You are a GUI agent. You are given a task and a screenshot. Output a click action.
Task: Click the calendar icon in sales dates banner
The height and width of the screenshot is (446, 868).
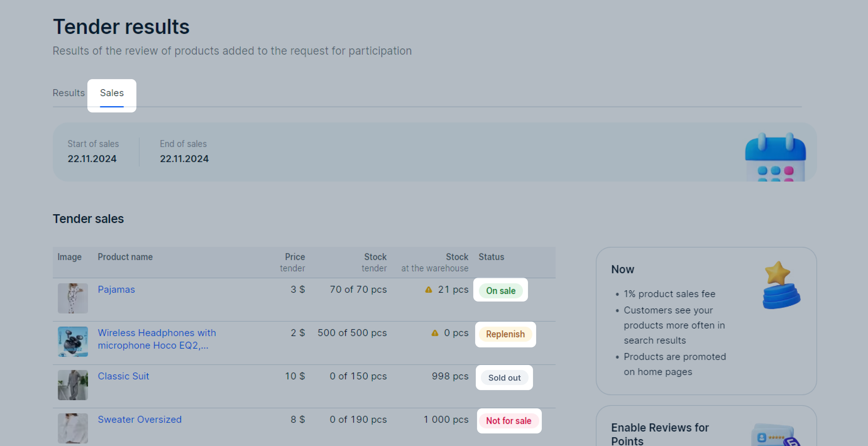pyautogui.click(x=775, y=157)
